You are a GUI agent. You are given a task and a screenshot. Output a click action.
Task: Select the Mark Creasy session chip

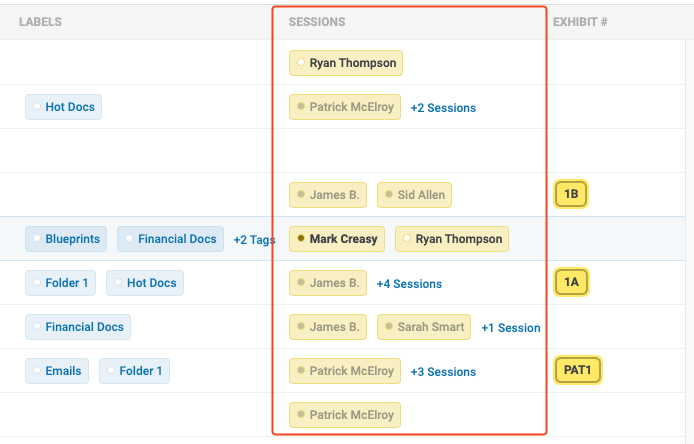[337, 239]
